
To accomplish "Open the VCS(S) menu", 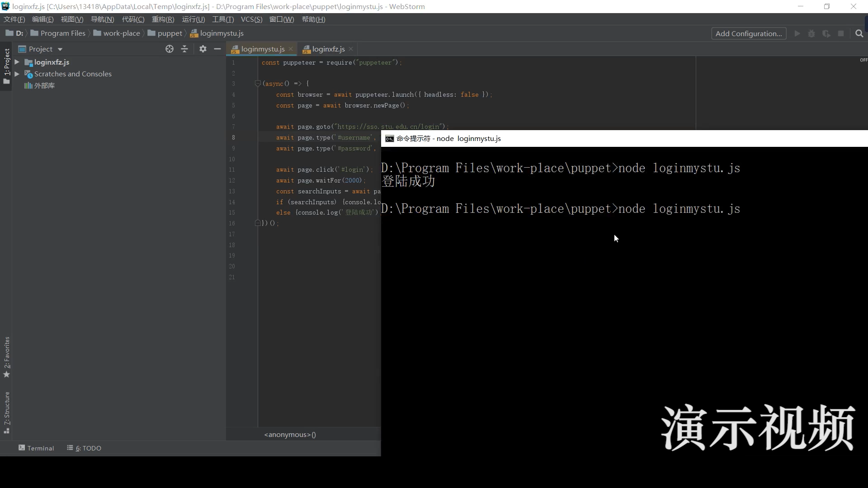I will (251, 19).
